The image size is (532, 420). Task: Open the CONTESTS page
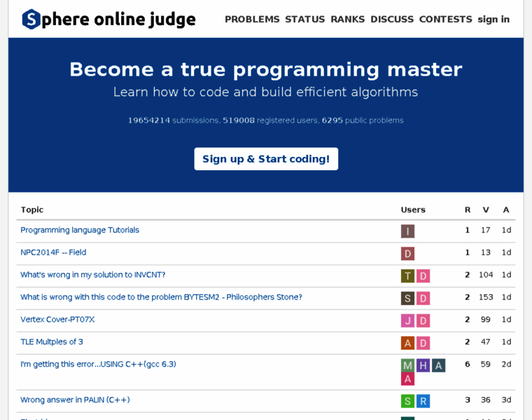pos(445,20)
